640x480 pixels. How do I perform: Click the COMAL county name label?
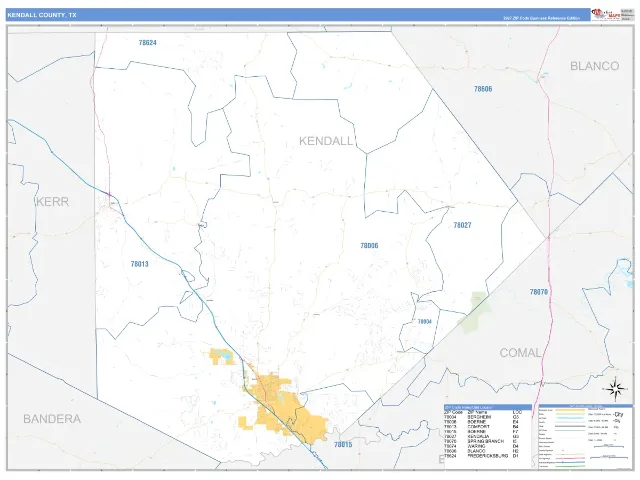520,352
